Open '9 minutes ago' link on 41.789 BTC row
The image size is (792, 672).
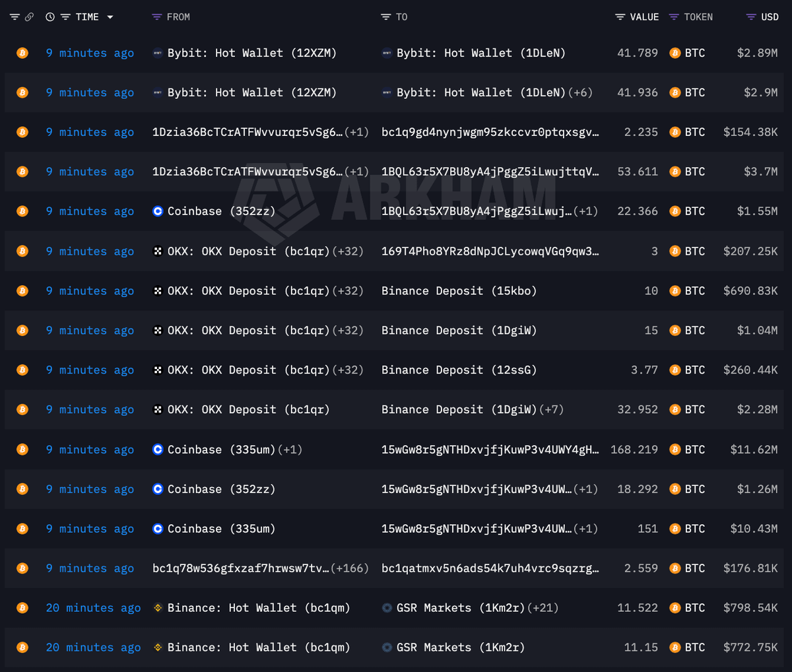point(90,53)
